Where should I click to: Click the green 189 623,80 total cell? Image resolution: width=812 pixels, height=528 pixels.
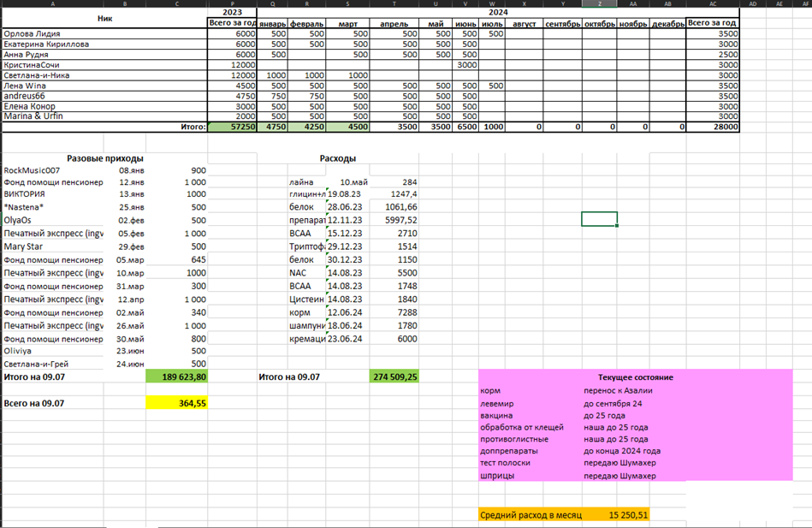pyautogui.click(x=177, y=377)
